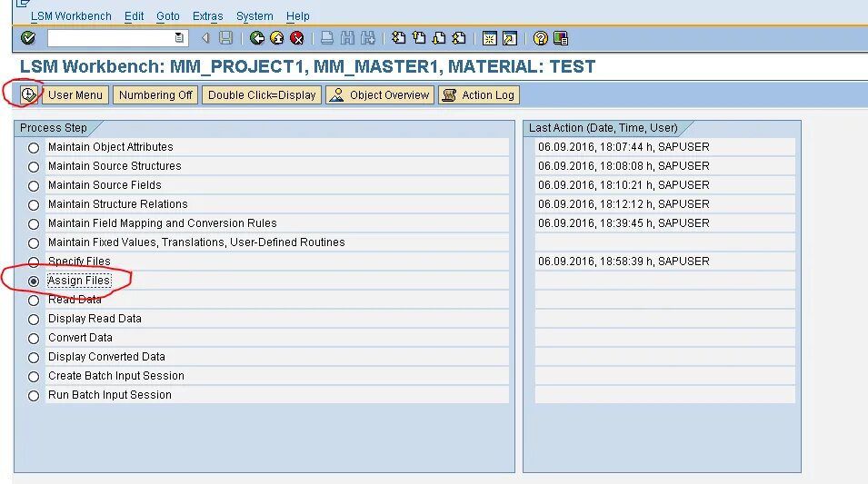Viewport: 868px width, 484px height.
Task: Click the Find binoculars icon
Action: pos(347,37)
